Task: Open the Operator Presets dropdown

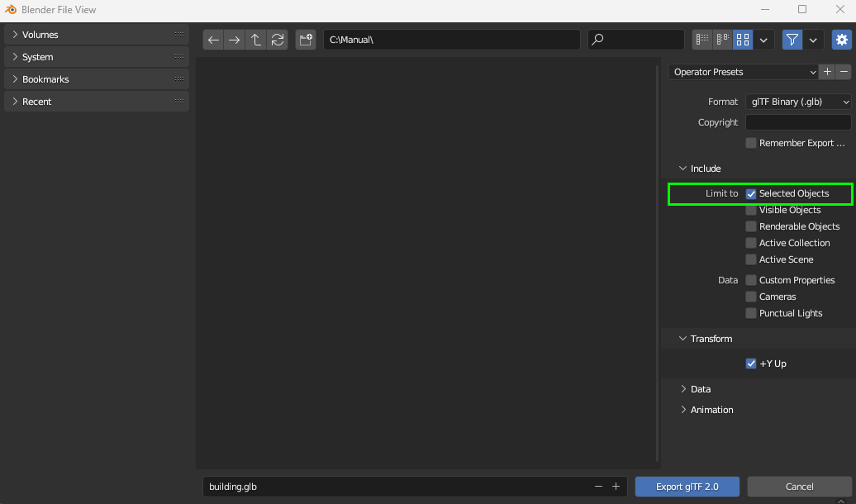Action: [x=741, y=72]
